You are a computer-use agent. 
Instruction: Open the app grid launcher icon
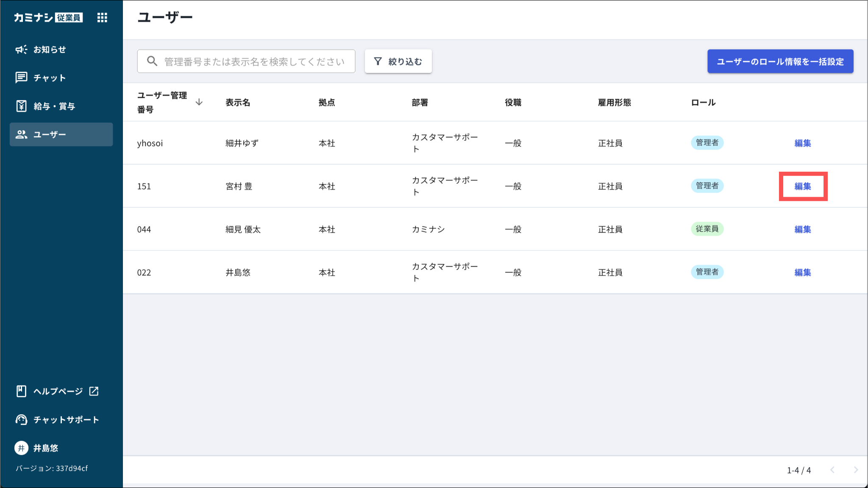click(x=102, y=17)
